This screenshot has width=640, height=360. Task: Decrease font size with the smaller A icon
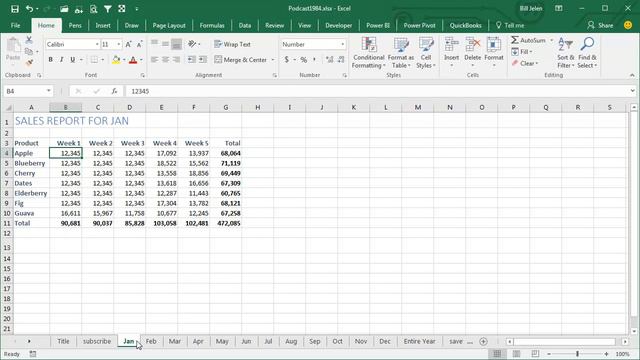click(x=139, y=44)
